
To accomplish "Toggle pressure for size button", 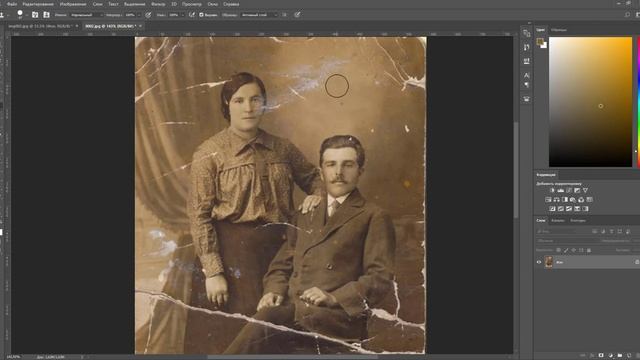I will click(297, 15).
